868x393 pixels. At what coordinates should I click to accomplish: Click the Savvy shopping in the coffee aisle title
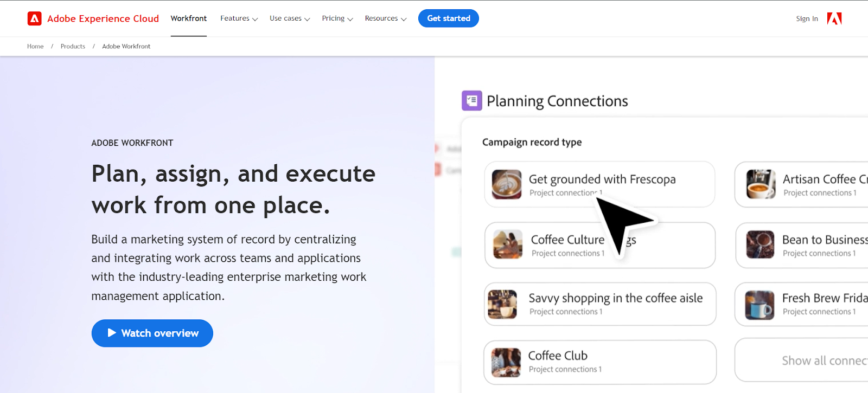(616, 298)
